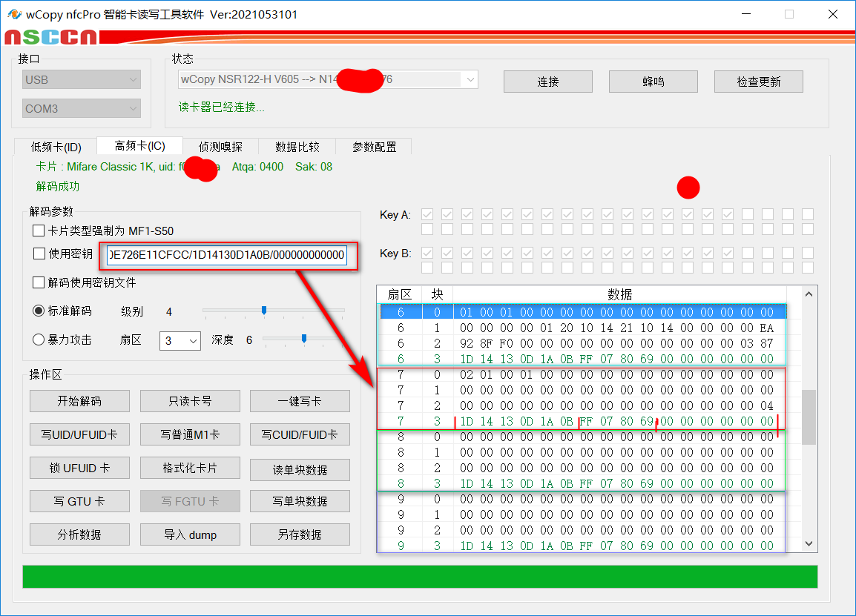856x616 pixels.
Task: Select sector 9 block 0 data row
Action: tap(583, 499)
